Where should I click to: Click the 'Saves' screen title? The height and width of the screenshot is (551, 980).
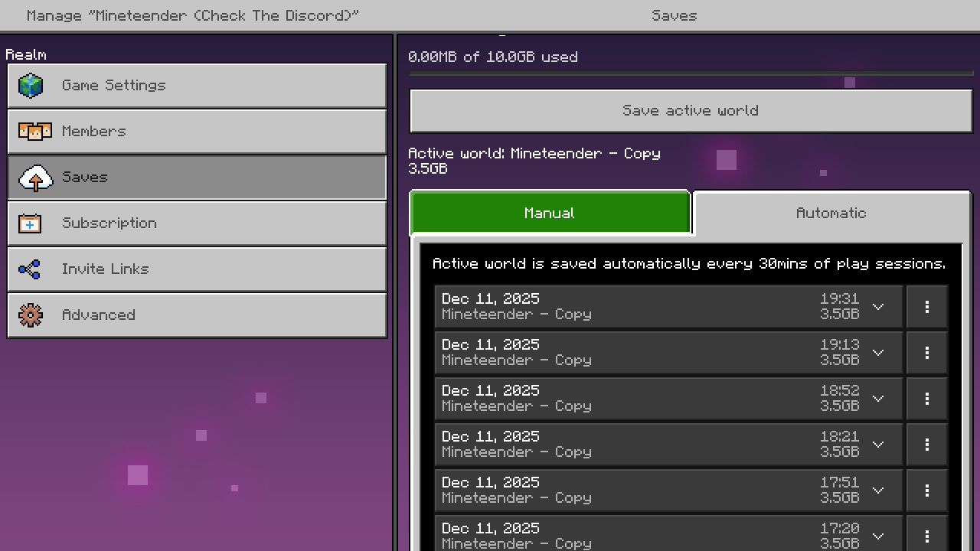[x=675, y=15]
